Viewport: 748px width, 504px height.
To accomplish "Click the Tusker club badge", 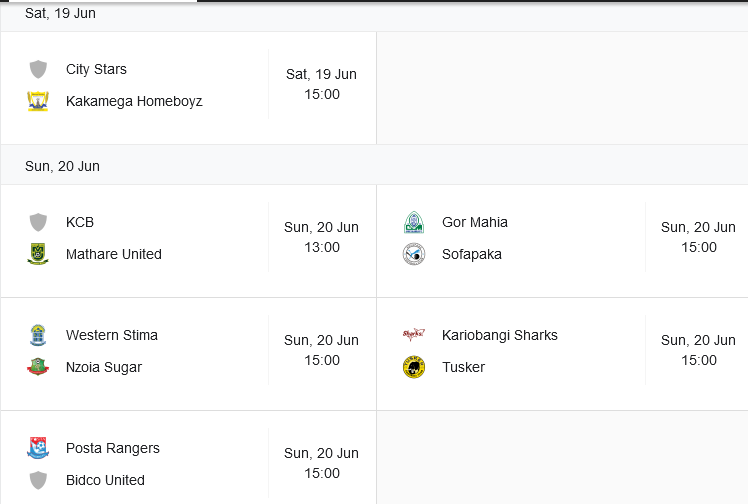I will 414,367.
